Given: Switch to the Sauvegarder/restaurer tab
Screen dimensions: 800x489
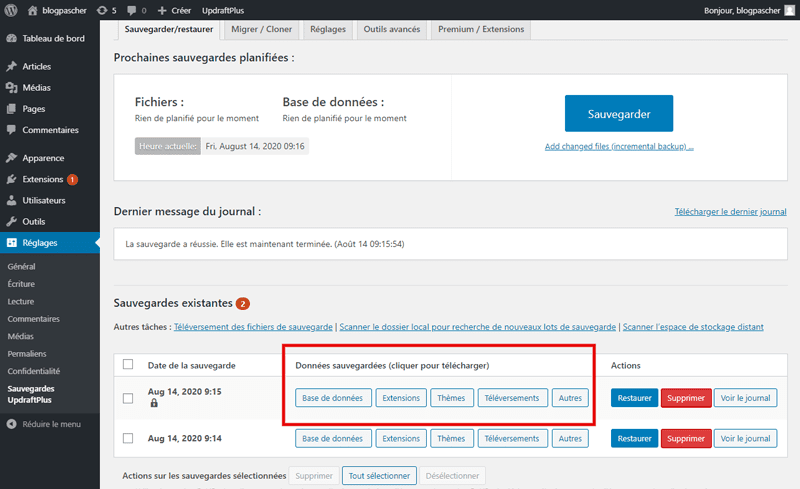Looking at the screenshot, I should click(169, 29).
